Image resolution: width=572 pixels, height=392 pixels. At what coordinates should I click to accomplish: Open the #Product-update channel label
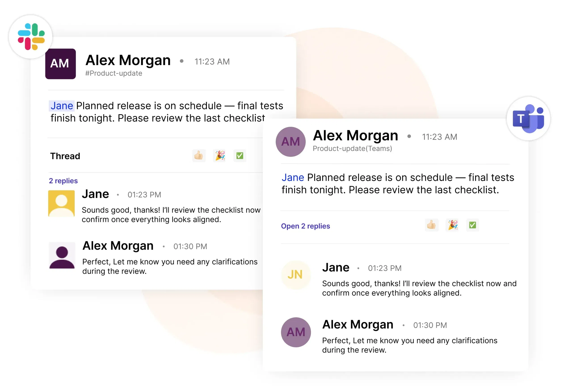tap(114, 73)
